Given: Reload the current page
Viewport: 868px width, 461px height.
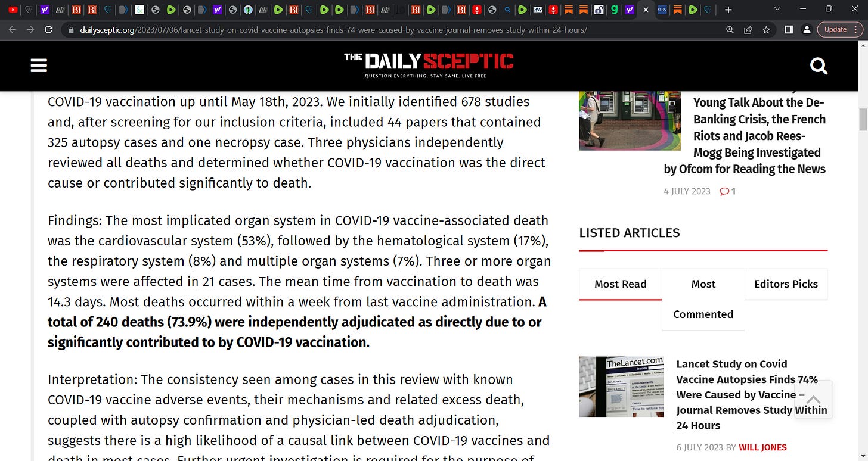Looking at the screenshot, I should [49, 29].
